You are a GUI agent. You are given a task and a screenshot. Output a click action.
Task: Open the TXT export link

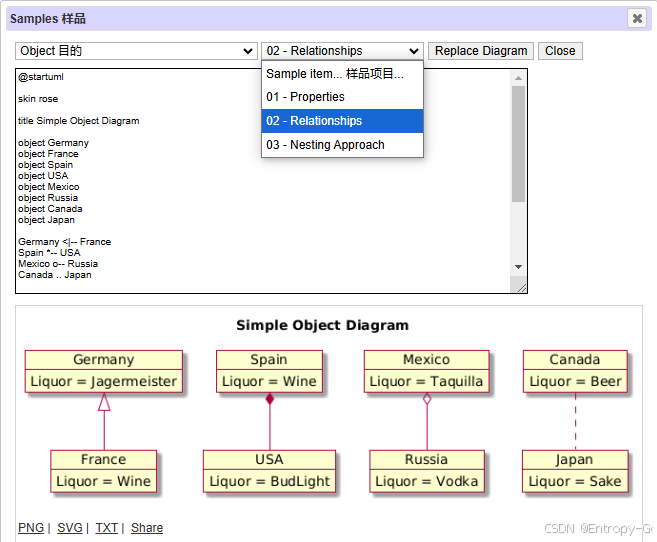tap(106, 527)
